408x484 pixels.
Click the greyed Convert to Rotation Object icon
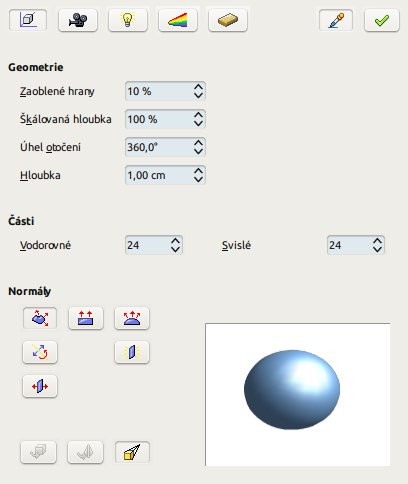[85, 452]
